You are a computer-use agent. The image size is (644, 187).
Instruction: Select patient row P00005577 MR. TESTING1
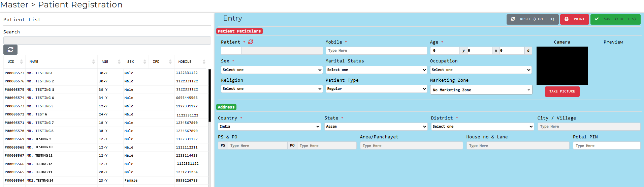105,73
